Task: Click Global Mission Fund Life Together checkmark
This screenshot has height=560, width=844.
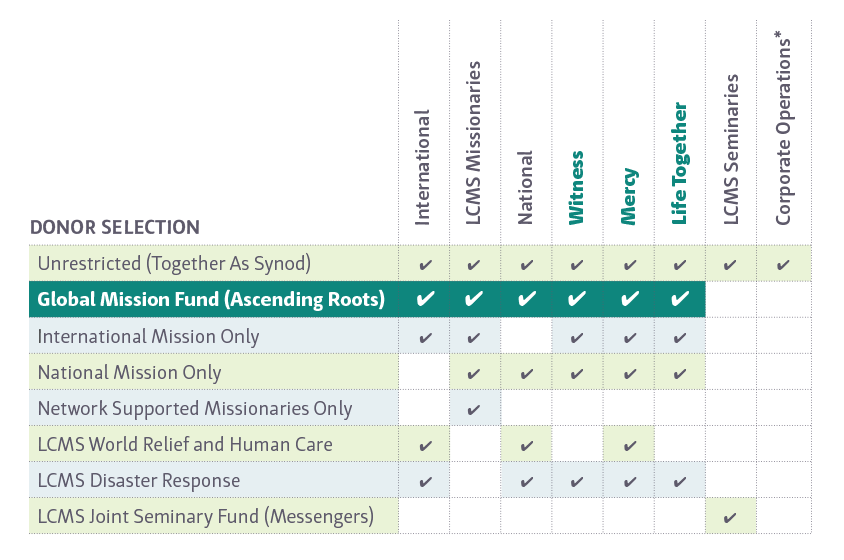Action: [680, 299]
